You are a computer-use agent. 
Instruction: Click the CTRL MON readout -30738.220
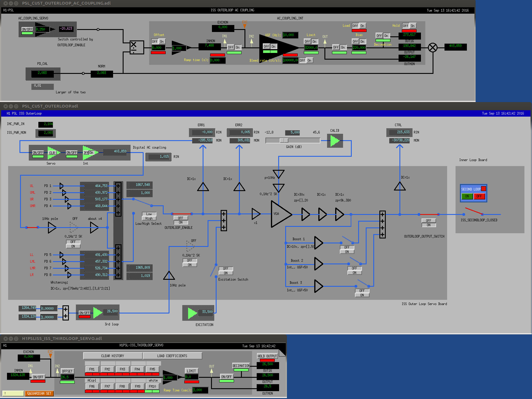pyautogui.click(x=400, y=140)
